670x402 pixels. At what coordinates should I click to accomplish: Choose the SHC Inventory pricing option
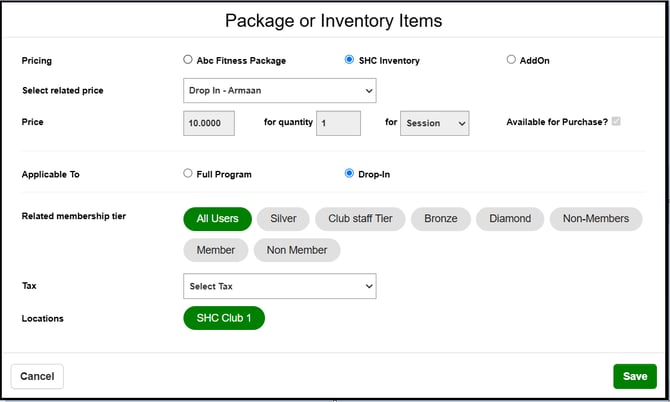pos(349,60)
